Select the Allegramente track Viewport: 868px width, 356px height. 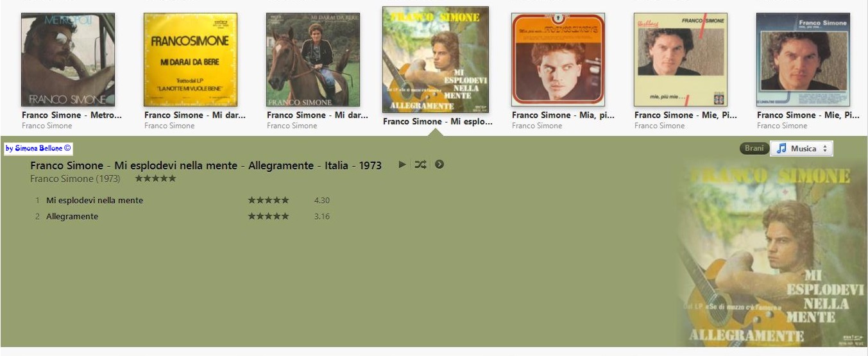tap(72, 216)
